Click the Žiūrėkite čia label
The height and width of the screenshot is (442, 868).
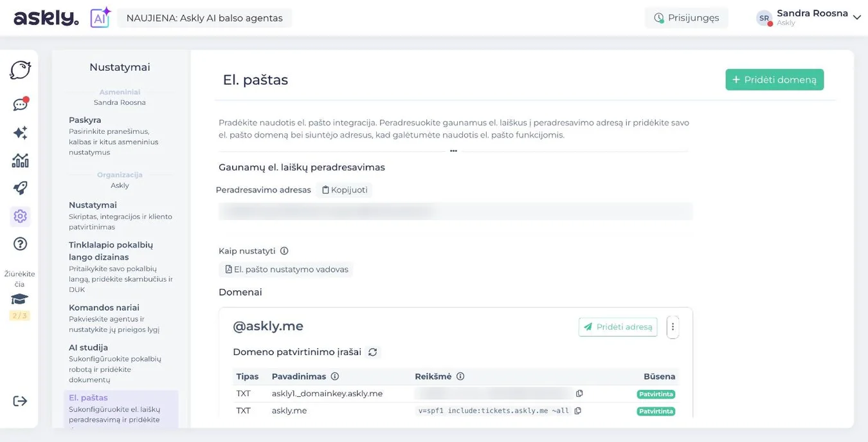click(x=19, y=279)
